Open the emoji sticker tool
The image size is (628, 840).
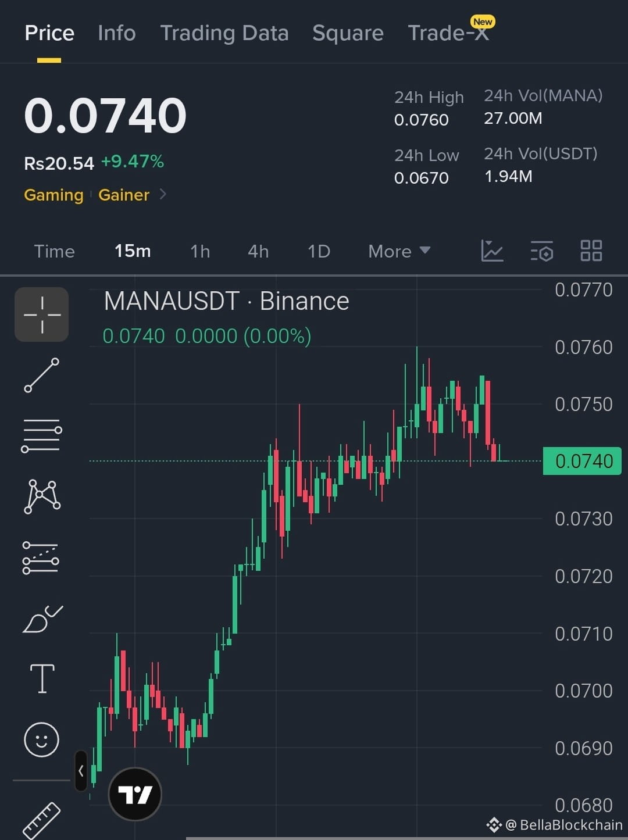click(41, 740)
